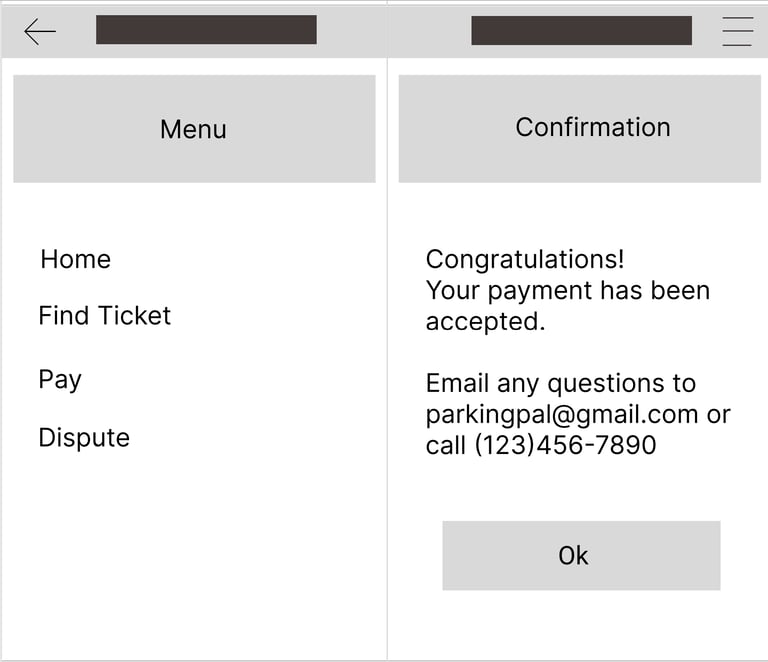
Task: Click the word "accepted." in the message
Action: pos(485,322)
